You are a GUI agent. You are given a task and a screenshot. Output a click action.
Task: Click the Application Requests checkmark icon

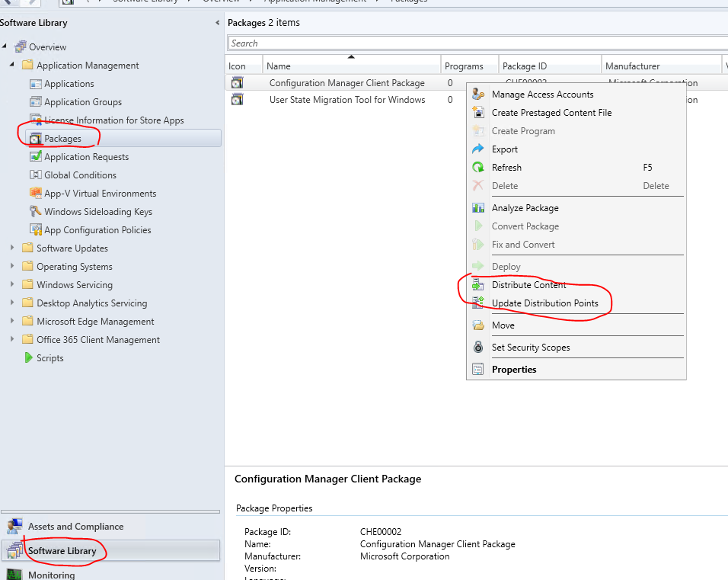point(36,156)
